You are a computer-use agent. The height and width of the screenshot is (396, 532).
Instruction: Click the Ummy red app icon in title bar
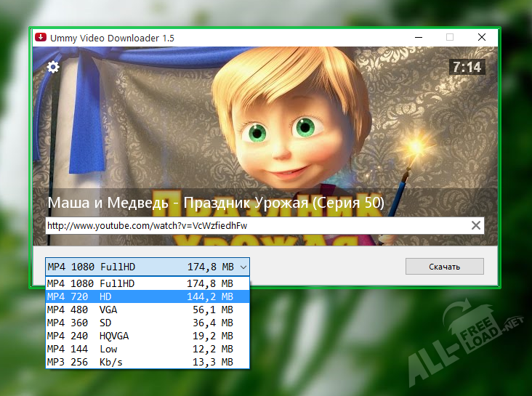pos(41,37)
